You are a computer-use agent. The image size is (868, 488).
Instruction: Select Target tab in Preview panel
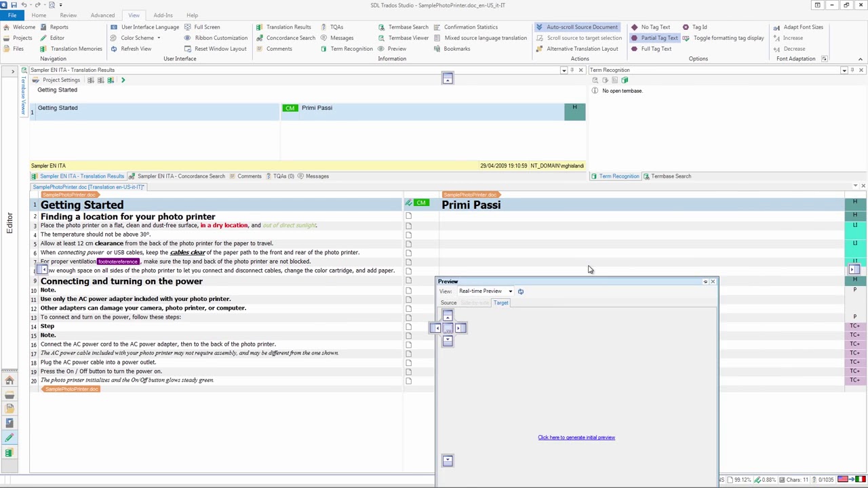click(x=500, y=303)
